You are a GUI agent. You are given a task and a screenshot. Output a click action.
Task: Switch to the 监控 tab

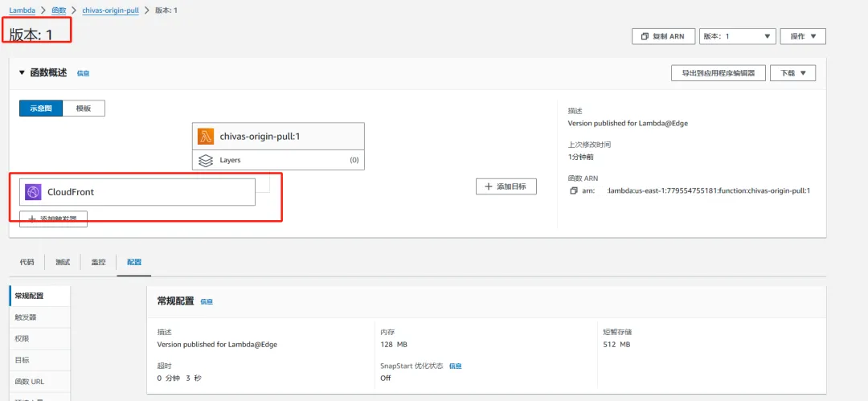[x=98, y=262]
